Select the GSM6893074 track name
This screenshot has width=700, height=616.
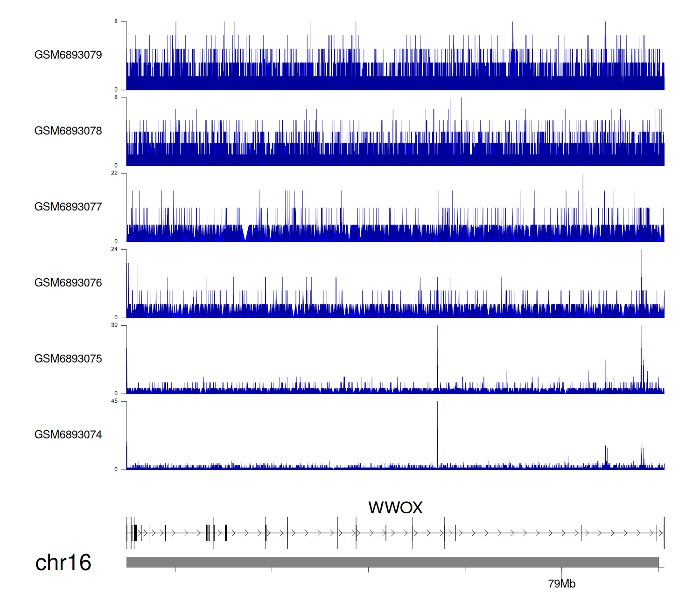tap(68, 435)
